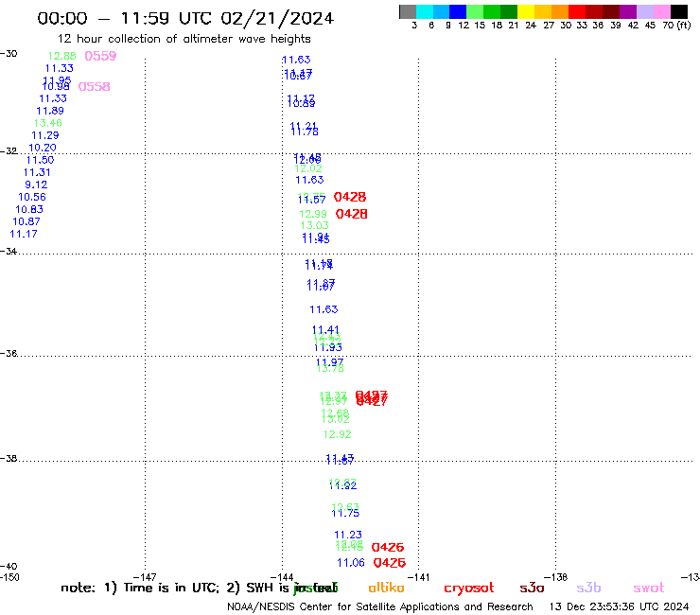Click the red time stamp '0426' beside 11.06
The image size is (700, 615).
point(390,563)
